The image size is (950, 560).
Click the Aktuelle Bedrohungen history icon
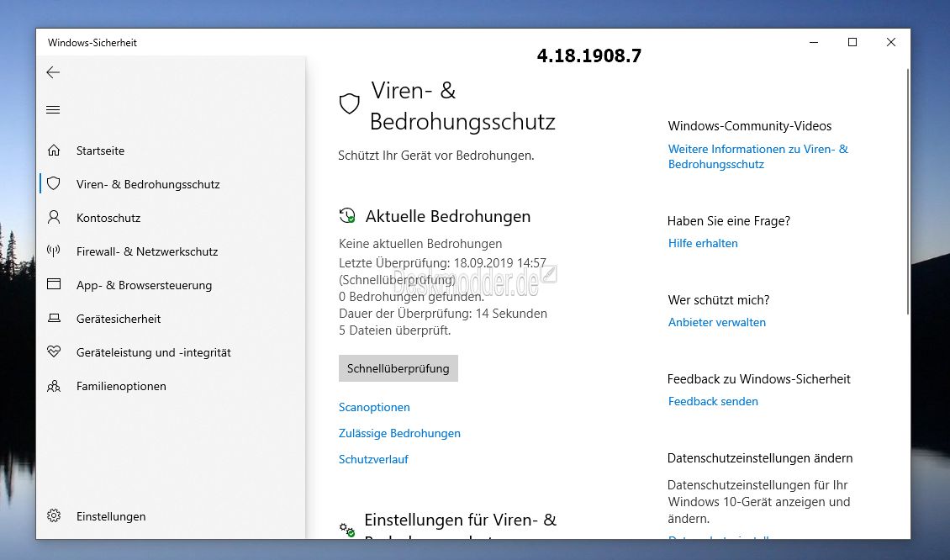(347, 216)
